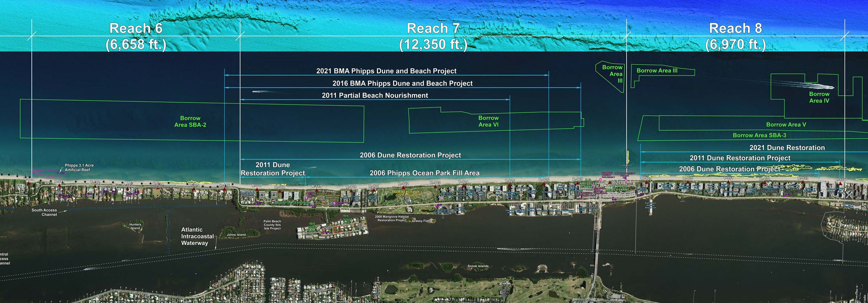This screenshot has width=868, height=303.
Task: Click the pink pin near Lake Worth Pier
Action: click(626, 181)
